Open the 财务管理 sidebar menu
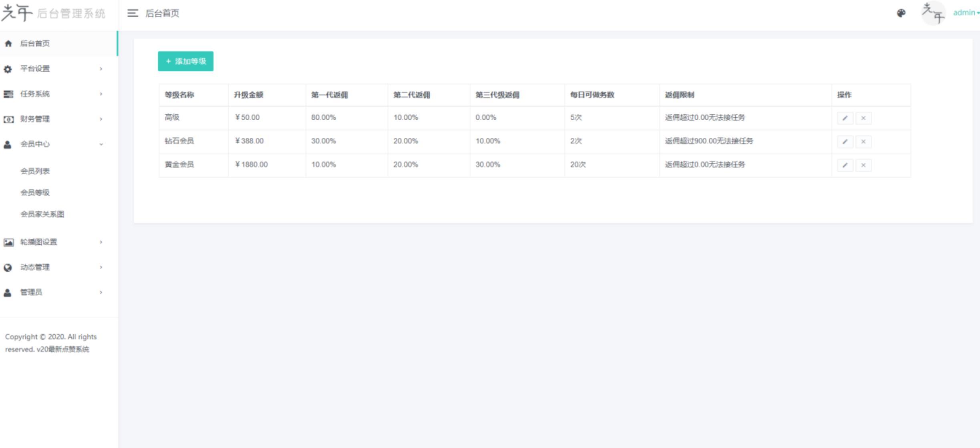980x448 pixels. [58, 119]
